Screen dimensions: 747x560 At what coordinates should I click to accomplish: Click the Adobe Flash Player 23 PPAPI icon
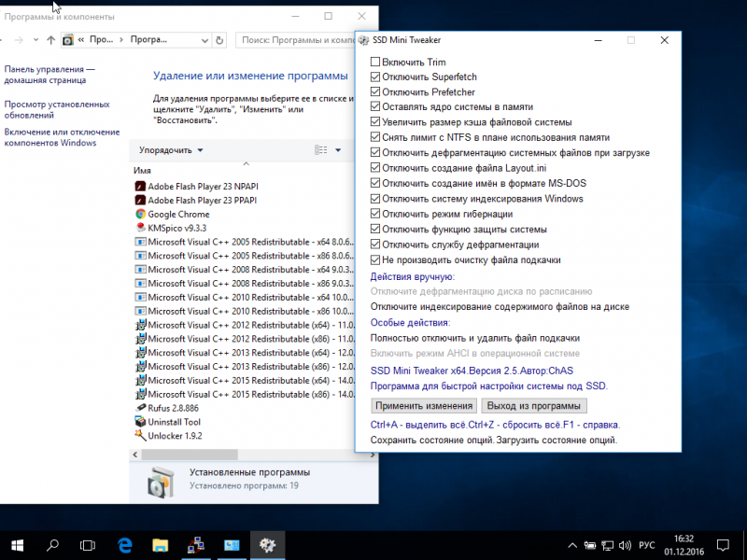pyautogui.click(x=140, y=200)
